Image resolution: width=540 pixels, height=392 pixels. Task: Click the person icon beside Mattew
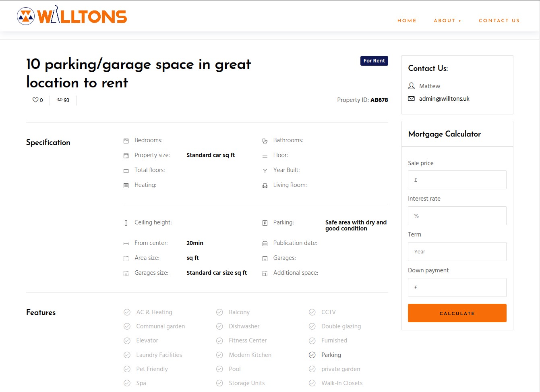[411, 86]
